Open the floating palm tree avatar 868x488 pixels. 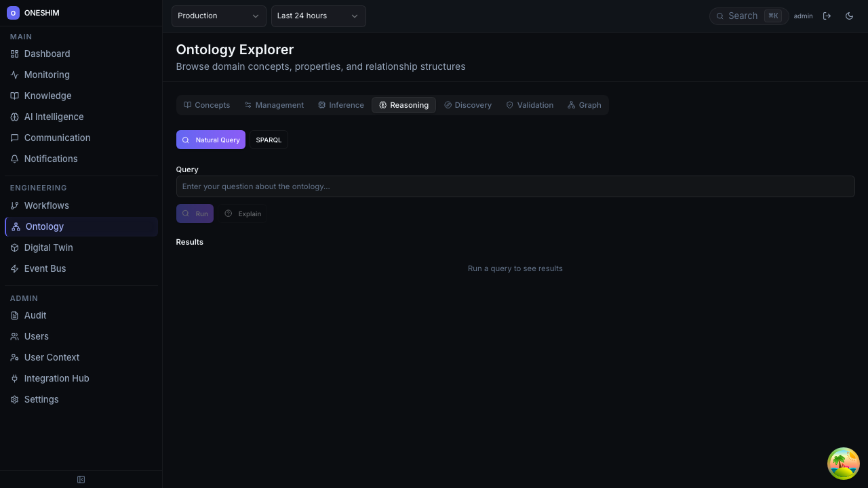click(x=843, y=464)
